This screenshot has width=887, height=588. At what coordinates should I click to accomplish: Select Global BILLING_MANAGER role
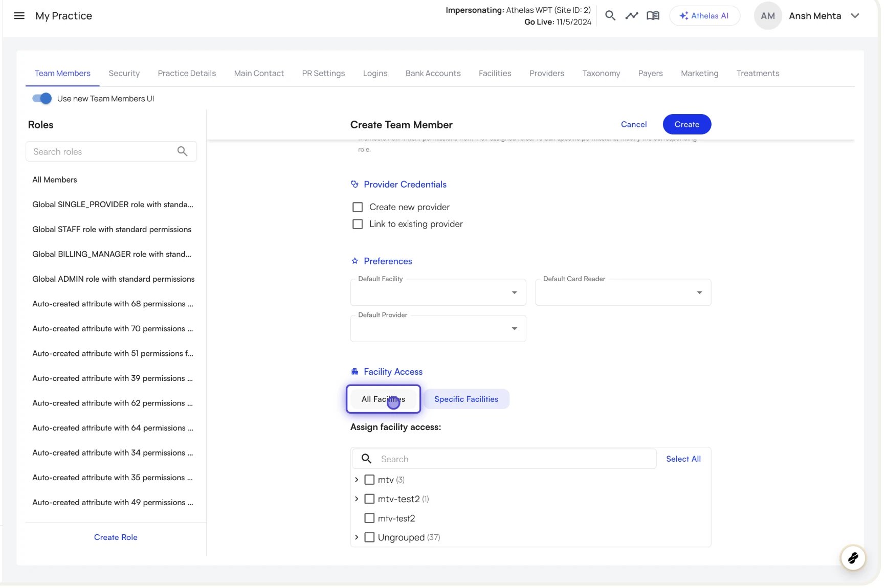click(x=113, y=254)
